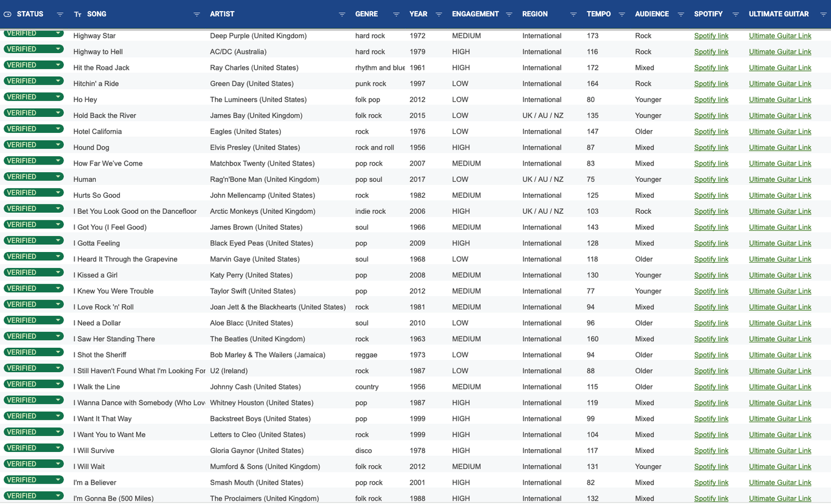This screenshot has width=831, height=504.
Task: Open the Ultimate Guitar Link for Hotel California
Action: click(x=780, y=132)
